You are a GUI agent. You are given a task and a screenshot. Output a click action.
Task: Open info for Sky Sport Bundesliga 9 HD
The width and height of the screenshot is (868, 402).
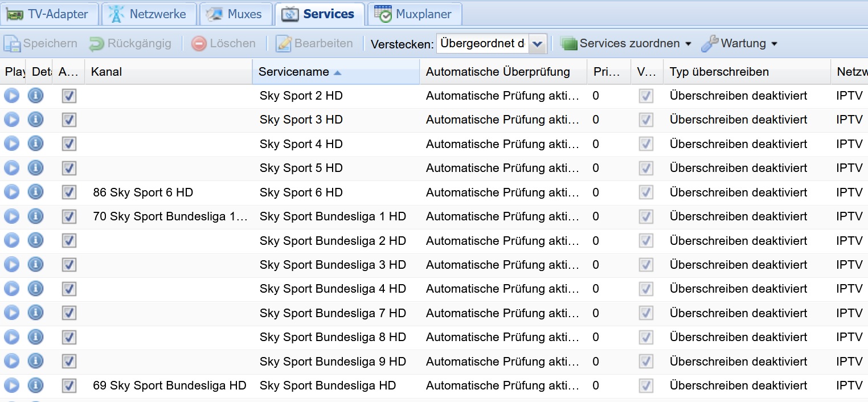[x=35, y=362]
